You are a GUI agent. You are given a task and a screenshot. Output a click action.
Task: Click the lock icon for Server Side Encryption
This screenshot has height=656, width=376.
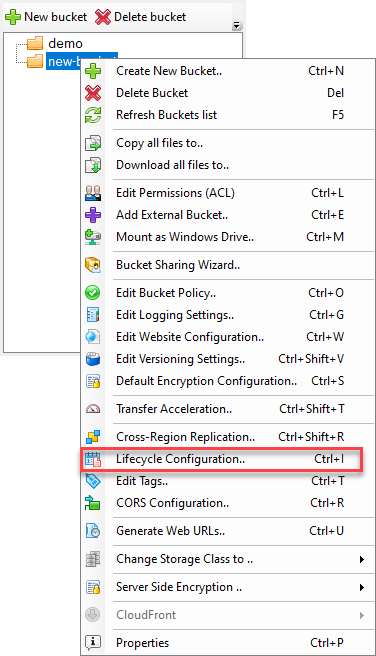click(x=93, y=587)
